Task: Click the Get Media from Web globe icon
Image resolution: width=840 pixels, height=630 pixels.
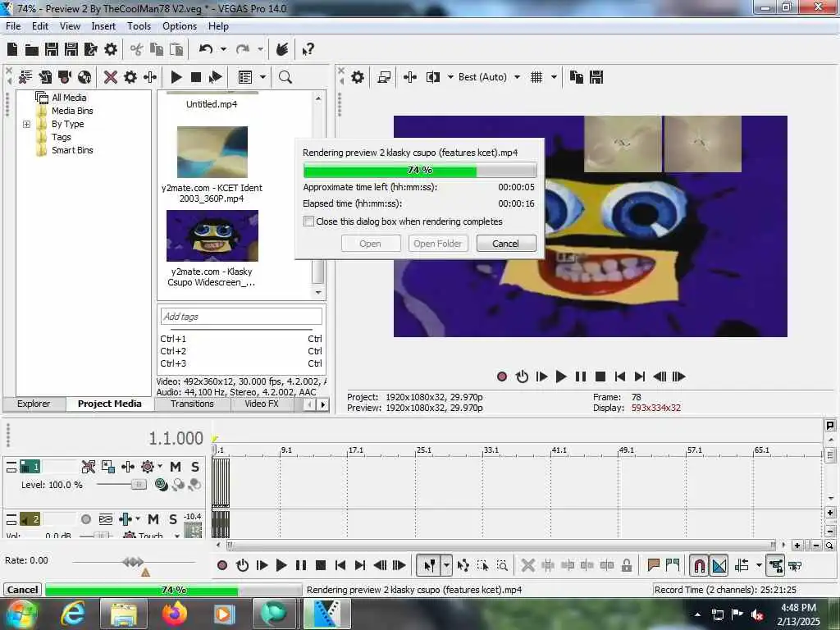Action: (x=84, y=77)
